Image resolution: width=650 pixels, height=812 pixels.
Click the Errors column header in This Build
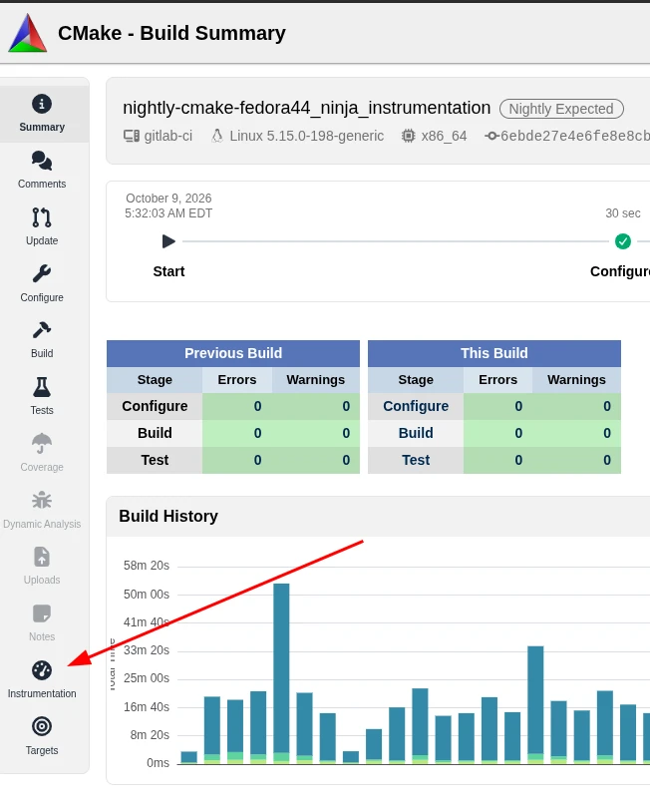click(497, 380)
